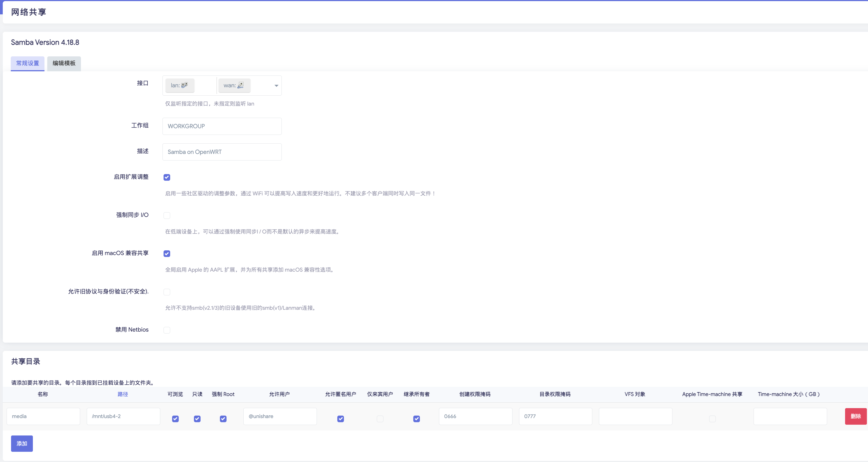Disable the 启用扩展调整 checkbox
The width and height of the screenshot is (868, 462).
tap(167, 177)
